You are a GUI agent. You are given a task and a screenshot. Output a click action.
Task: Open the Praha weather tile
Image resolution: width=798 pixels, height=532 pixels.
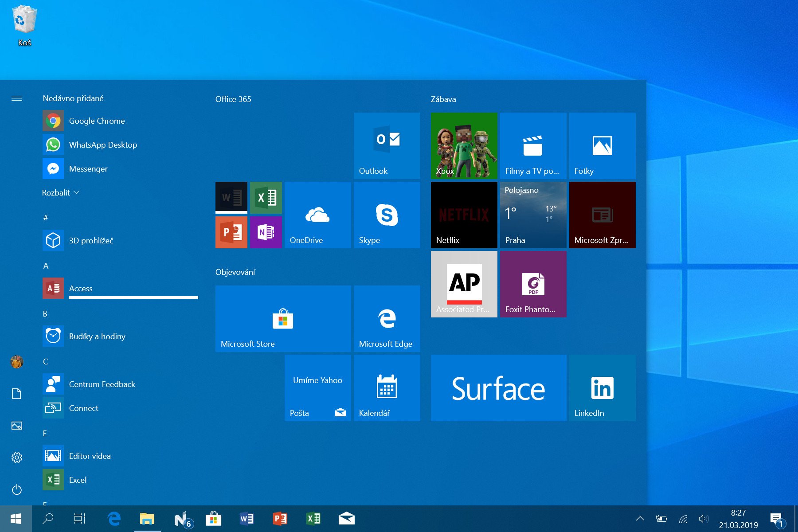pyautogui.click(x=533, y=215)
